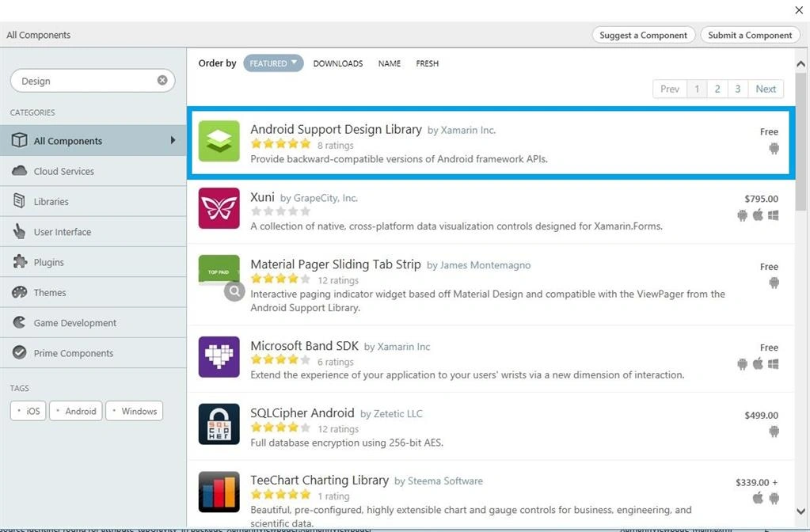The image size is (810, 532).
Task: Select the SQLCipher Android padlock icon
Action: (219, 424)
